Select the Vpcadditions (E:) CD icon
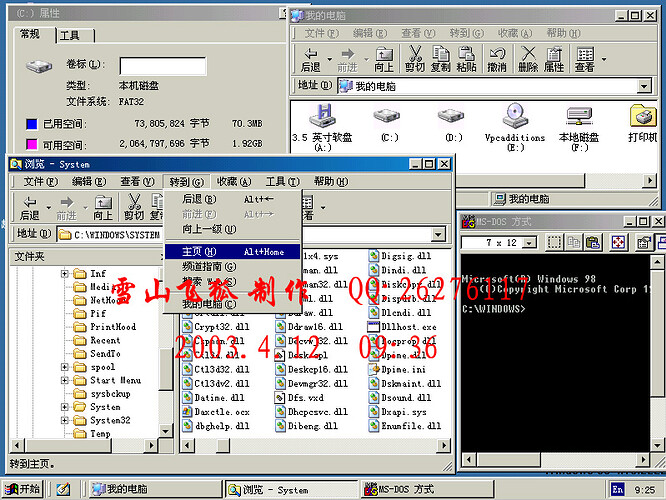 (x=515, y=115)
